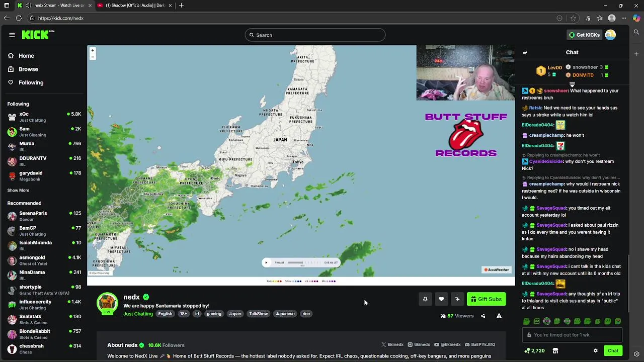The width and height of the screenshot is (644, 362).
Task: Click the 2,720 channel points counter
Action: (534, 351)
